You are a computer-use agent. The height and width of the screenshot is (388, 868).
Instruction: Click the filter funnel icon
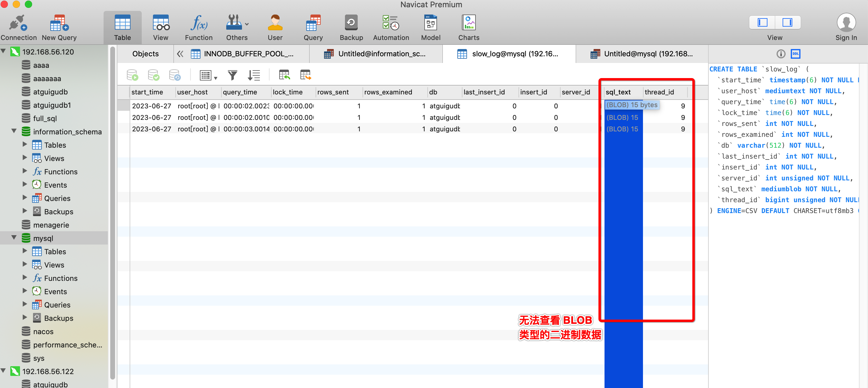[x=232, y=75]
